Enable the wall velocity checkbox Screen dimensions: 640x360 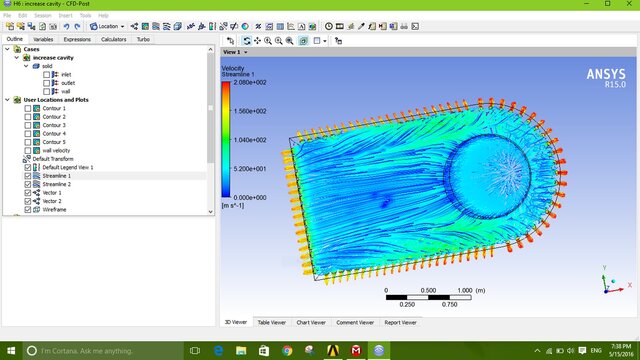[x=28, y=151]
